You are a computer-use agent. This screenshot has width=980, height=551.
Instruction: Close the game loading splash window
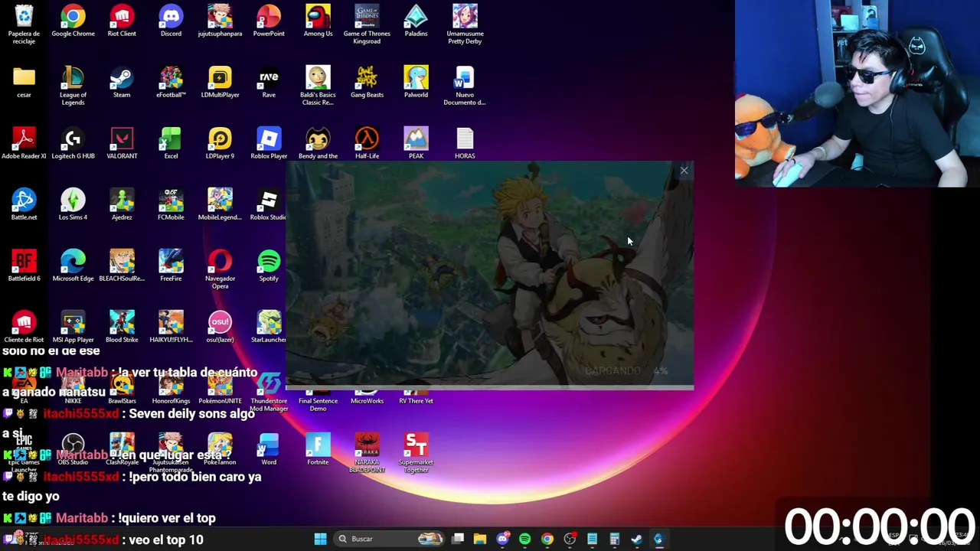click(x=684, y=171)
